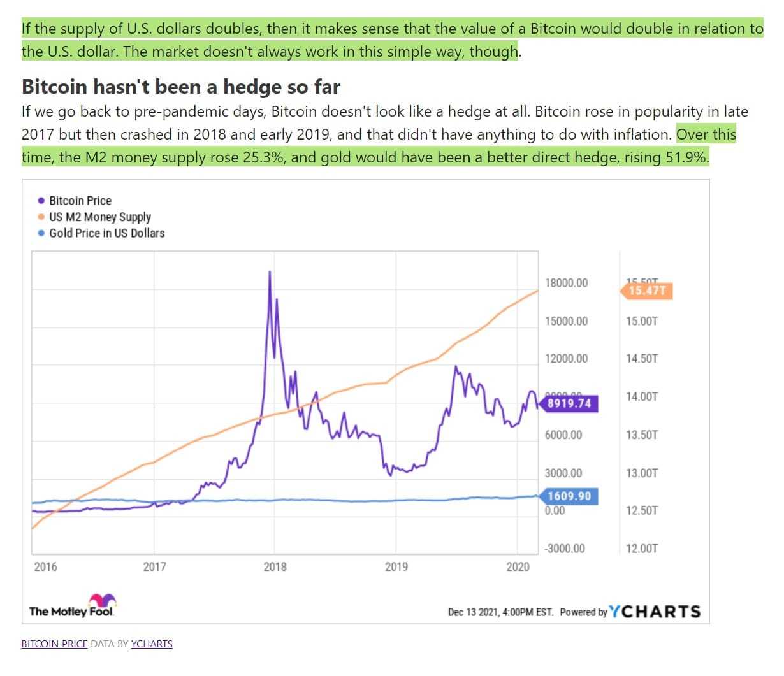Viewport: 784px width, 676px height.
Task: Click the YCHARTS logo in chart footer
Action: tap(655, 612)
